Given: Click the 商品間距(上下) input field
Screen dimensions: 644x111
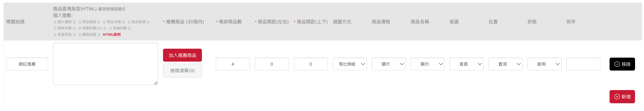Looking at the screenshot, I should 310,64.
